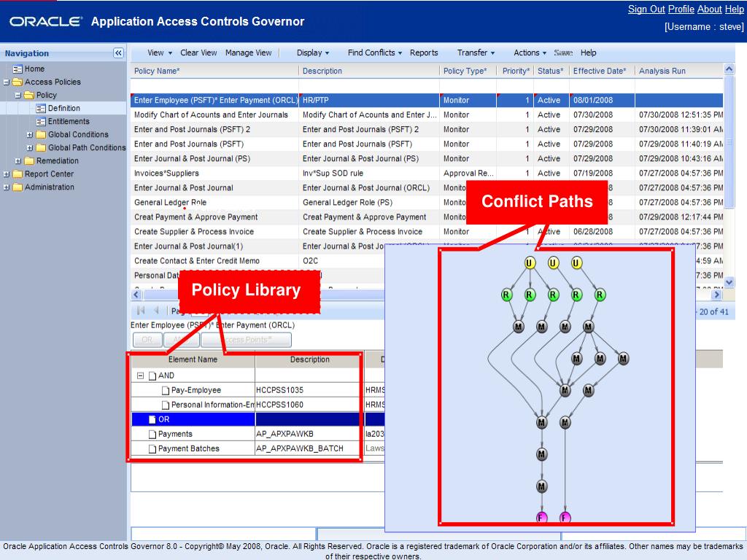Expand the Administration tree node

click(6, 187)
